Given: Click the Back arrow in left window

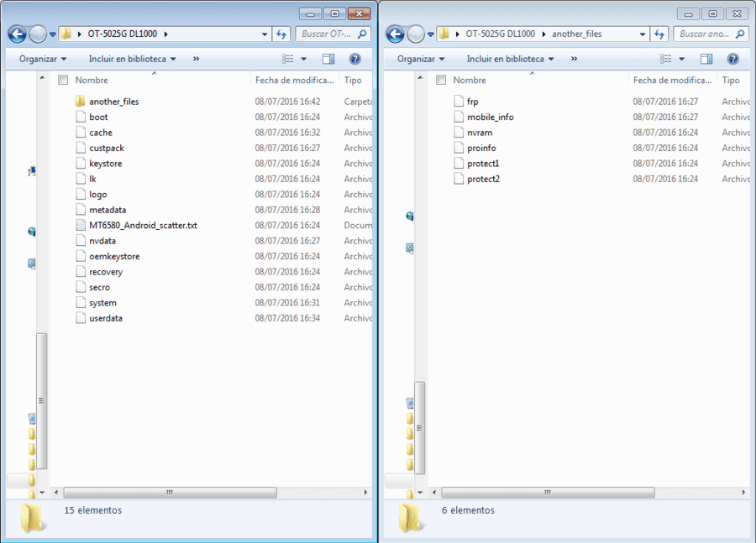Looking at the screenshot, I should (x=18, y=34).
